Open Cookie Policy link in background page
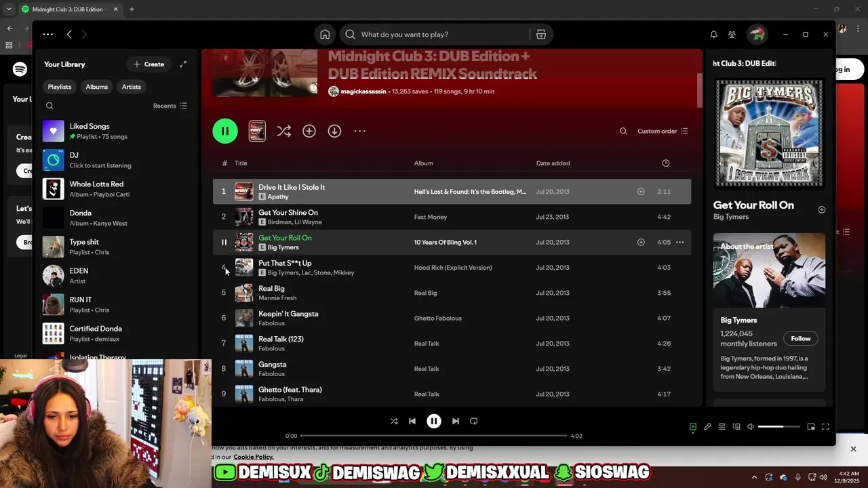The image size is (868, 488). 253,457
